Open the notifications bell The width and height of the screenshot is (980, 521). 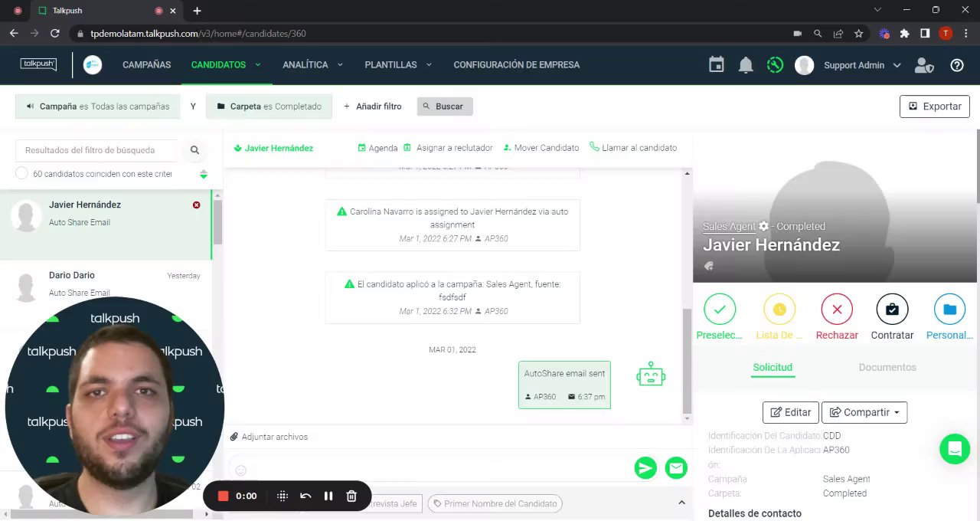pos(746,65)
